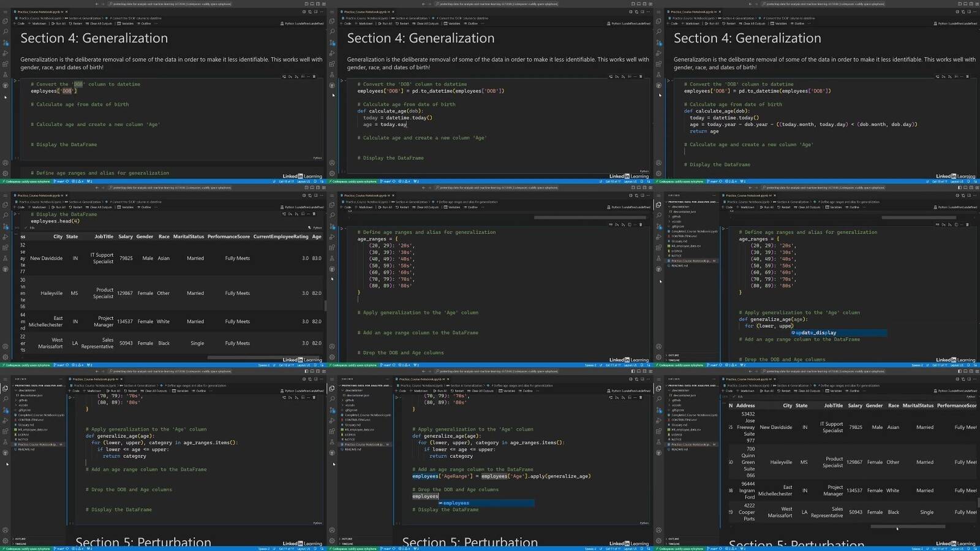Click split cell icon in the update_display frame
Viewport: 980px width, 551px height.
click(x=956, y=224)
